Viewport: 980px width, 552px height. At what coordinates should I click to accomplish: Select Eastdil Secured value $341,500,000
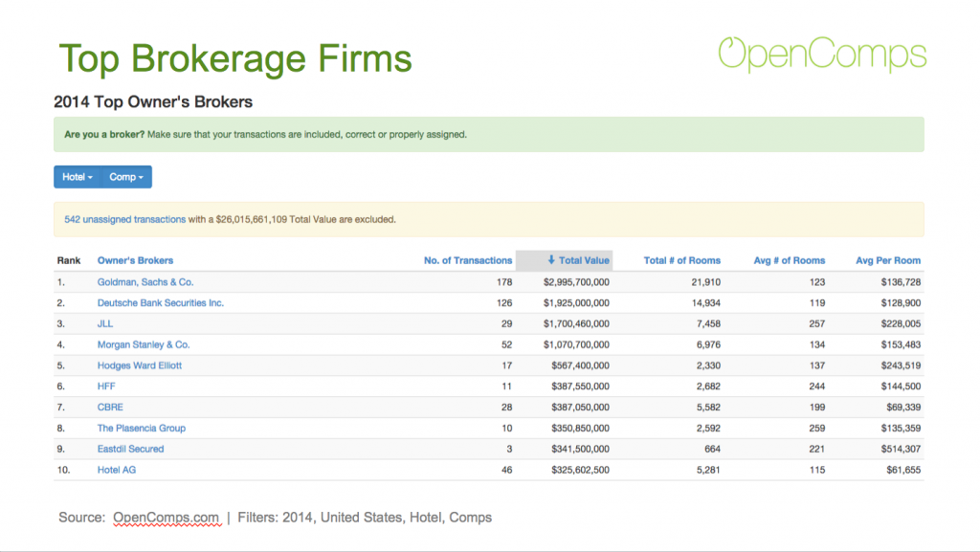[x=580, y=449]
